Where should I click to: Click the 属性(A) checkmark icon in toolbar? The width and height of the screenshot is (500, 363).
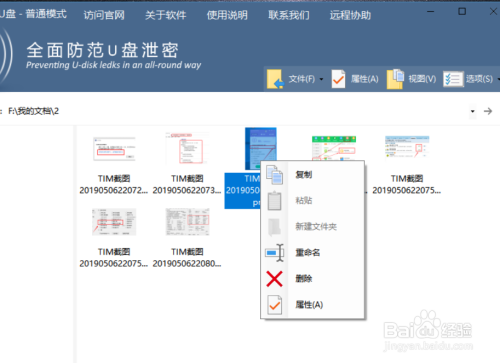coord(338,79)
